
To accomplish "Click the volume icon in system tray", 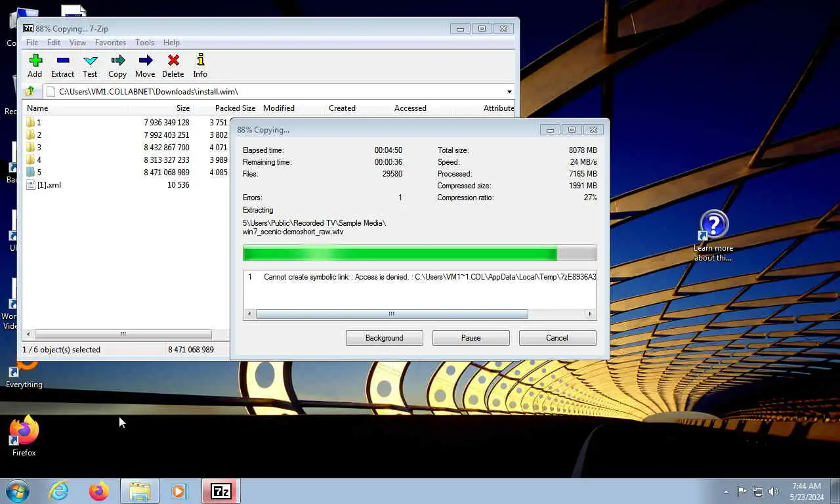I will point(774,491).
